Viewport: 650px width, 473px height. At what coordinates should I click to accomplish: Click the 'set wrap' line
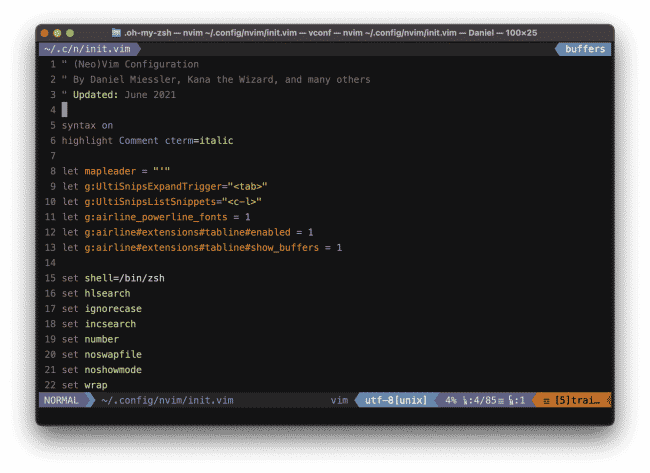[x=85, y=385]
